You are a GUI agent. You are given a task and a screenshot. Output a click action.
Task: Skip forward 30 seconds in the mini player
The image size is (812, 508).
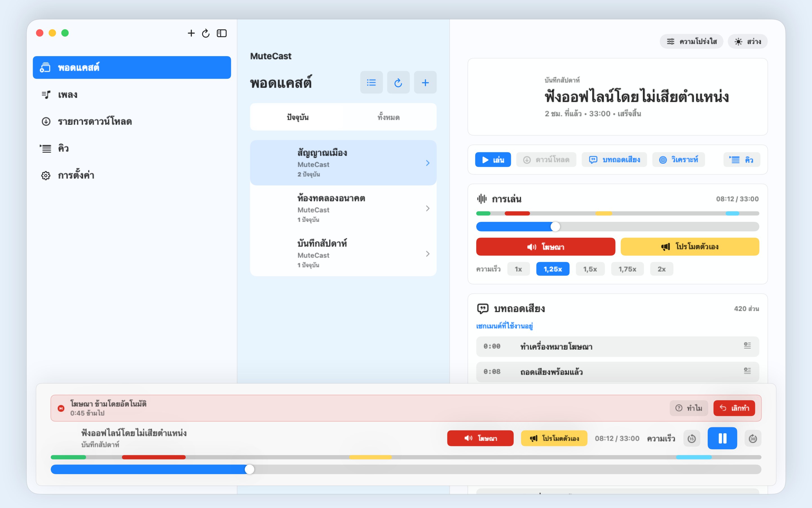[753, 438]
